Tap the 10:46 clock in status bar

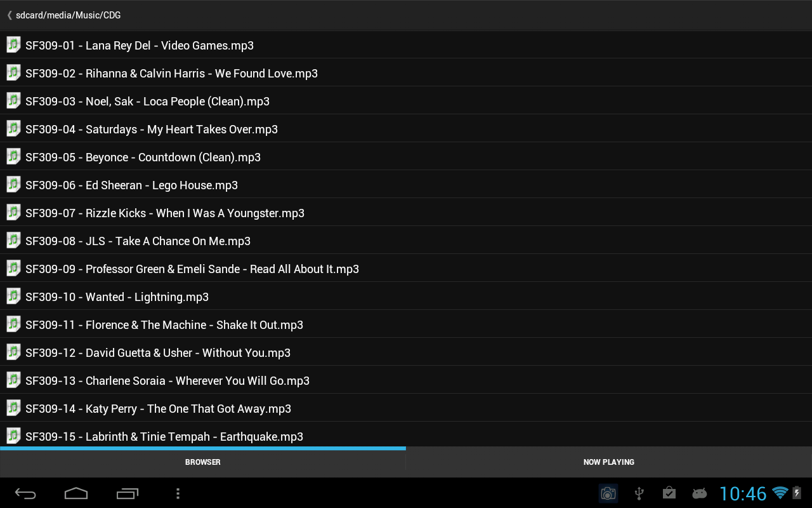[743, 493]
